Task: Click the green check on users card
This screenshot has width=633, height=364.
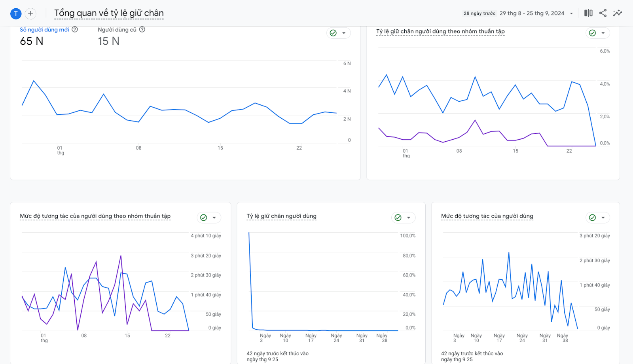Action: click(x=333, y=33)
